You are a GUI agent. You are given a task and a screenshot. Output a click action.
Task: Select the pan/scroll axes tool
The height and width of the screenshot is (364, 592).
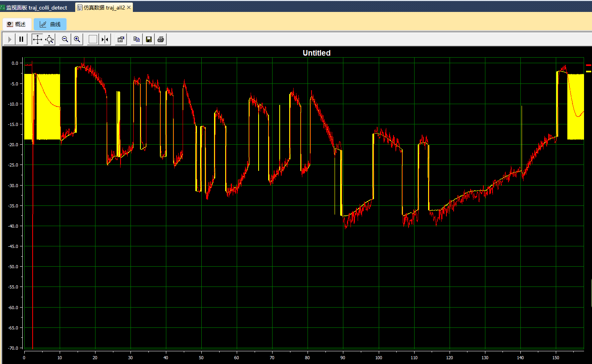pyautogui.click(x=37, y=39)
